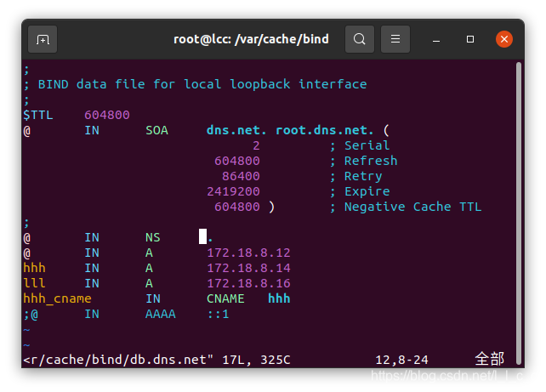Image resolution: width=546 pixels, height=392 pixels.
Task: Click the hhh CNAME target
Action: (279, 298)
